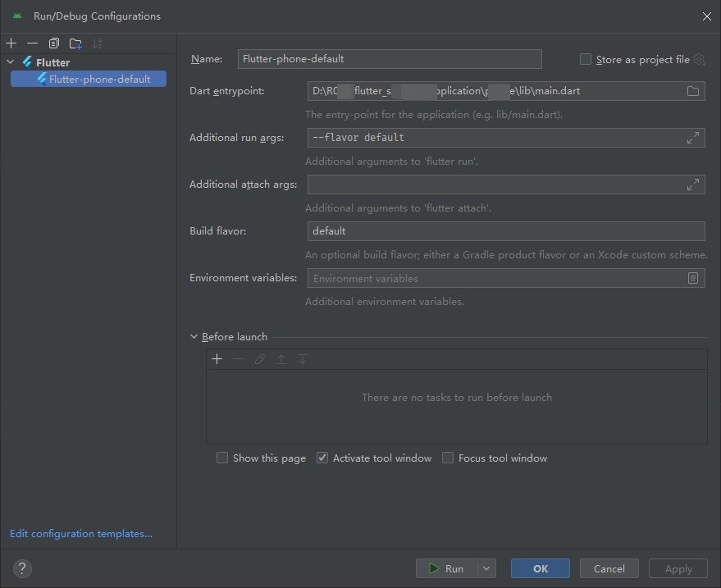Open the environment variables editor icon
The image size is (721, 588).
click(x=693, y=278)
